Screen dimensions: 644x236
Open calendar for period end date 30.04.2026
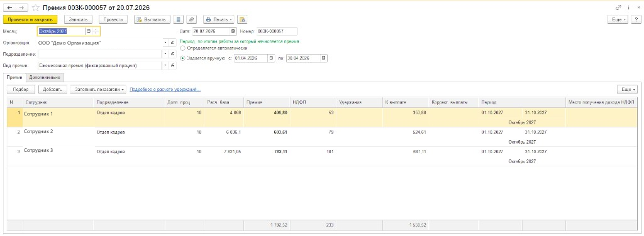point(324,58)
